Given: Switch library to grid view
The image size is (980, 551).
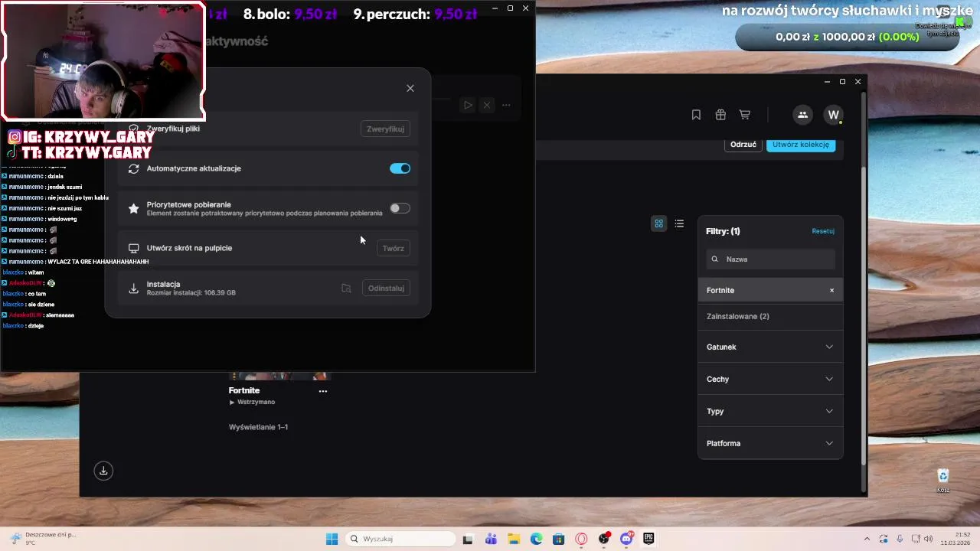Looking at the screenshot, I should 658,223.
